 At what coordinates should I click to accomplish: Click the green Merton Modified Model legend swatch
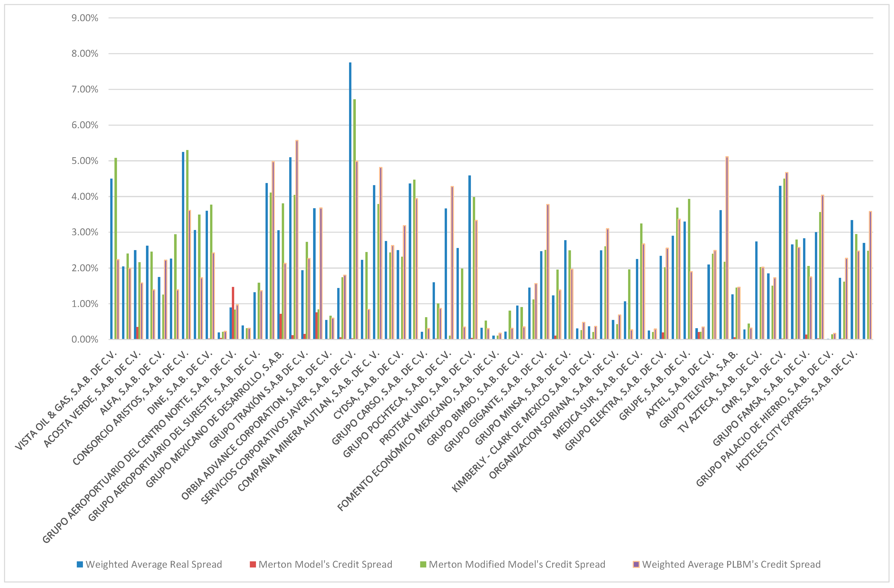(423, 564)
